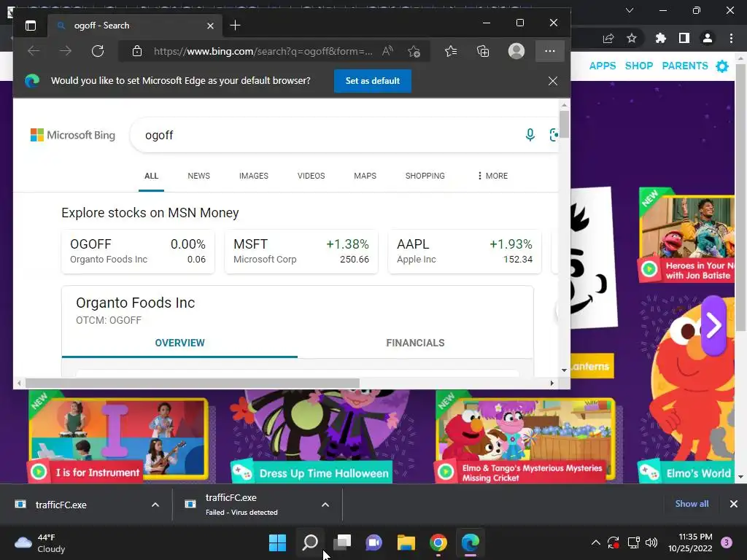Click the Edge tab actions menu icon
Image resolution: width=747 pixels, height=560 pixels.
31,26
